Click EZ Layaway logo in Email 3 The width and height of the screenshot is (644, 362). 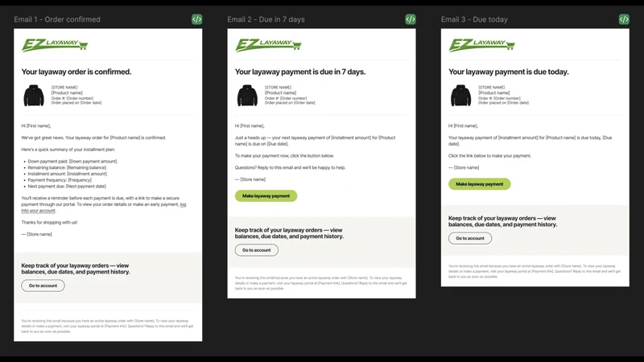tap(481, 45)
